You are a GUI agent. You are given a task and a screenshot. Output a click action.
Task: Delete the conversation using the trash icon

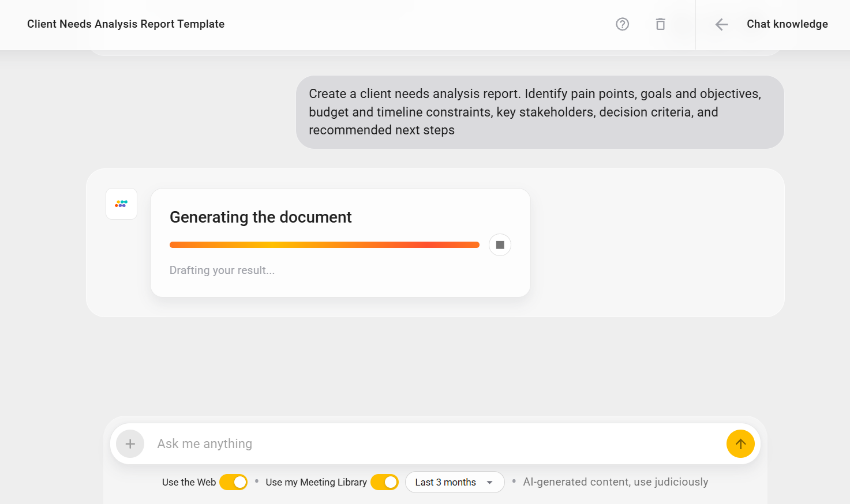(x=660, y=24)
